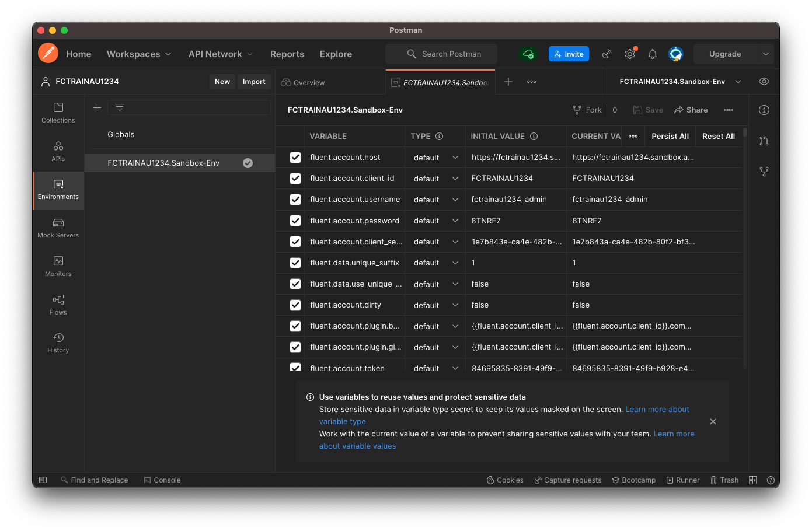Uncheck the fluent.account.host variable
Screen dimensions: 812x531
point(295,158)
